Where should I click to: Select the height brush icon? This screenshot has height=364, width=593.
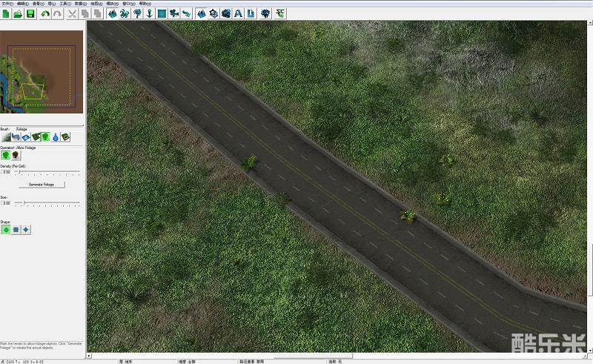7,137
